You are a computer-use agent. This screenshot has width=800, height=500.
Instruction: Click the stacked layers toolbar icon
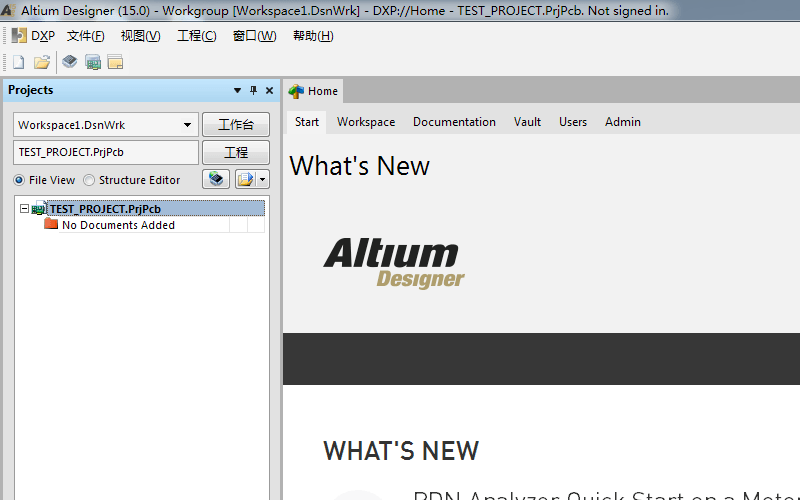point(69,62)
